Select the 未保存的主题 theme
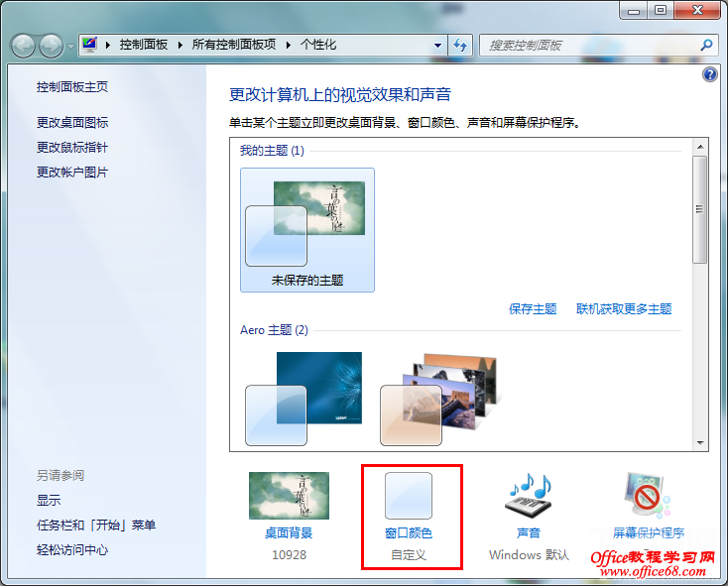The image size is (728, 586). [307, 230]
